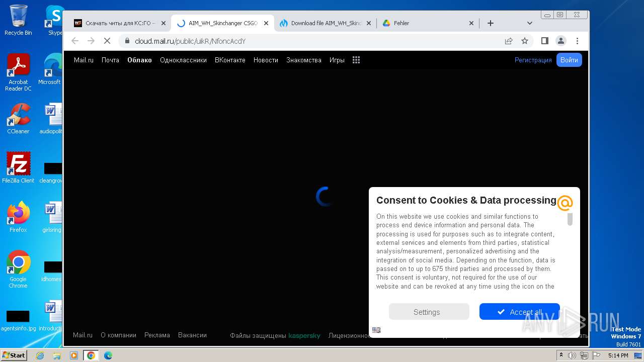
Task: Open the Recycle Bin desktop icon
Action: click(x=18, y=20)
